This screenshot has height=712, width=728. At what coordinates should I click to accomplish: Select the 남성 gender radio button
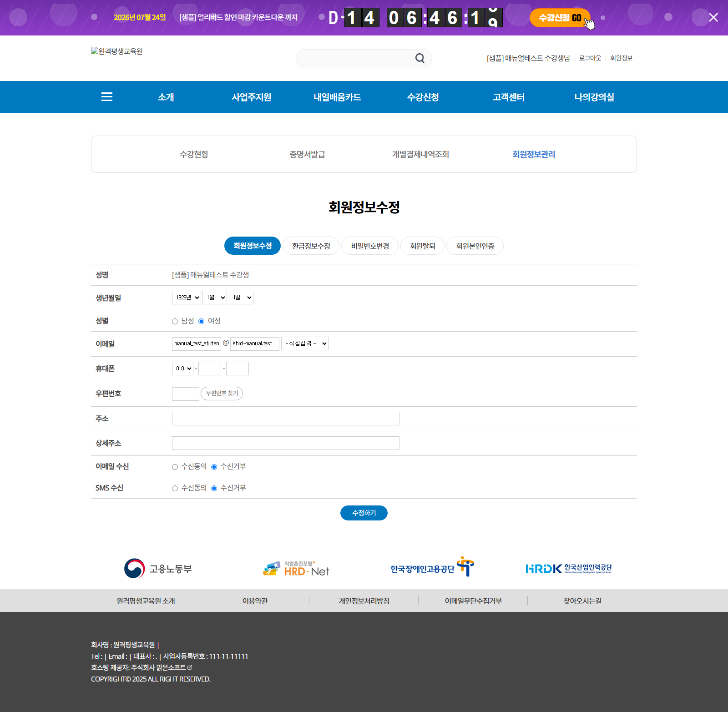[175, 321]
